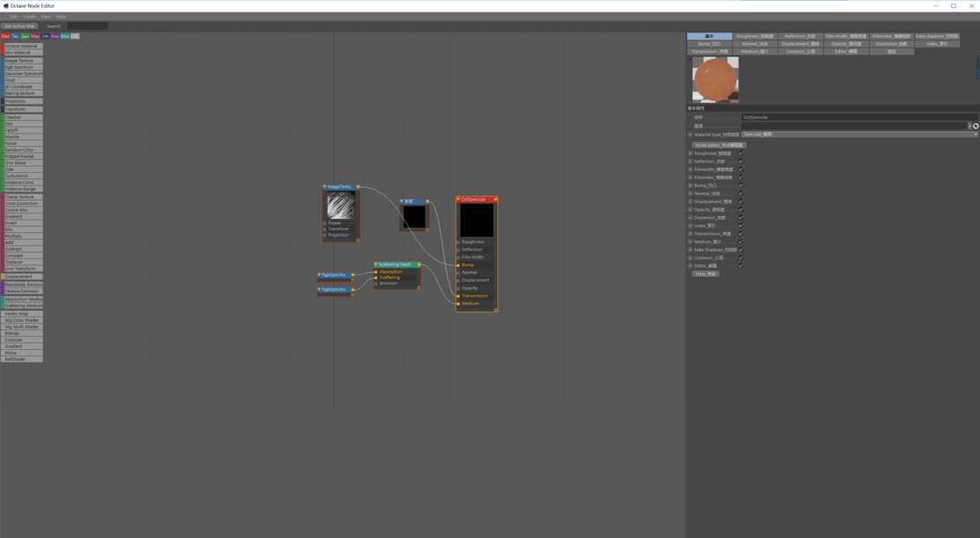Toggle the red Mat filter tag
Screen dimensions: 980x538
point(5,36)
